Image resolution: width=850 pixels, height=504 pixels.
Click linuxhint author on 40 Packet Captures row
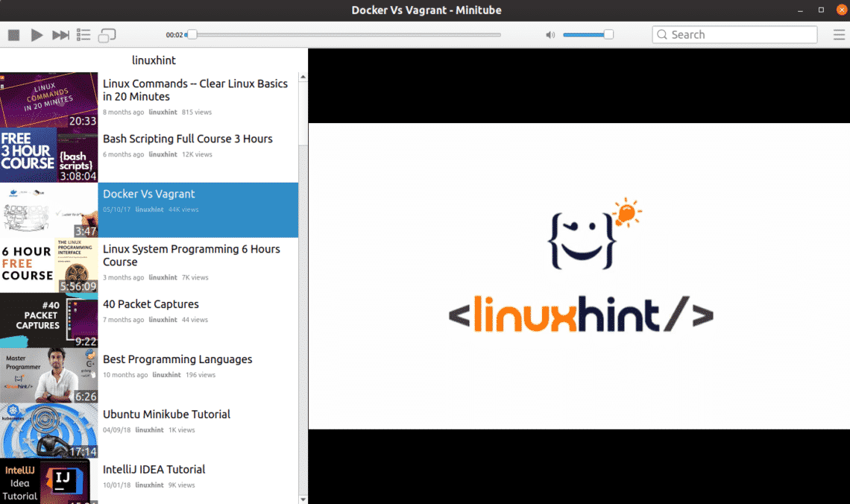pos(163,320)
